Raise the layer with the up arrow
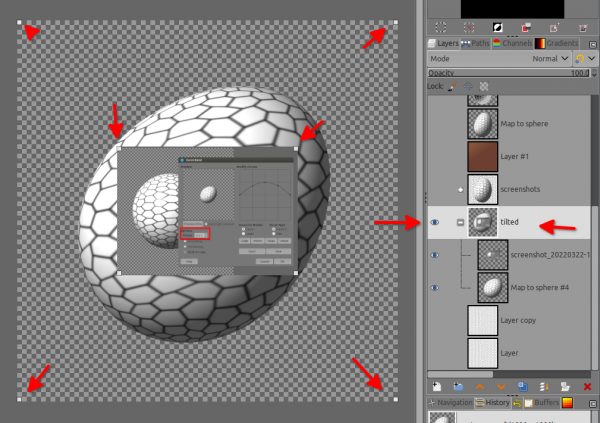 480,387
